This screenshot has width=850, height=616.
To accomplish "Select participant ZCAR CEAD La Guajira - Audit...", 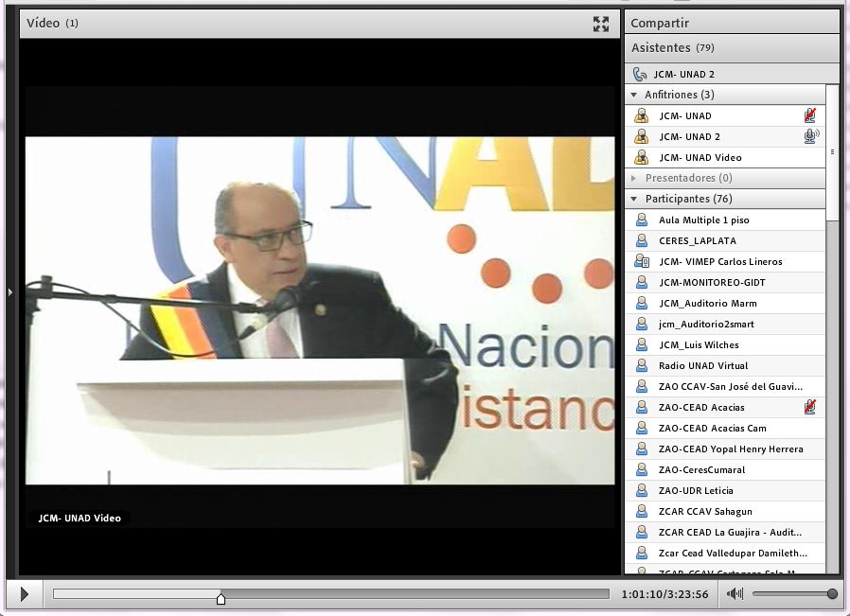I will [725, 532].
